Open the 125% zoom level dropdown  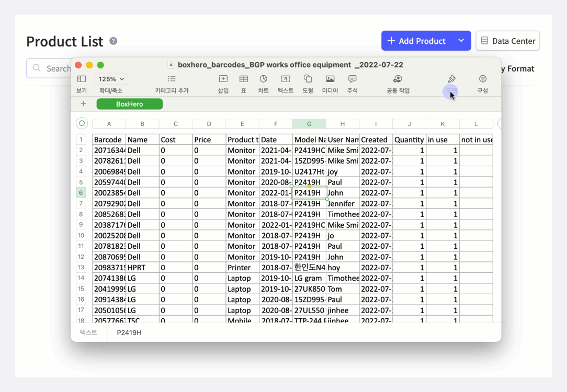point(110,78)
